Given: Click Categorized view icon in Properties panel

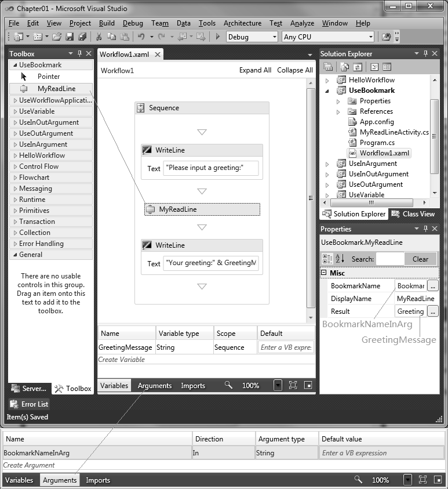Looking at the screenshot, I should (x=327, y=259).
